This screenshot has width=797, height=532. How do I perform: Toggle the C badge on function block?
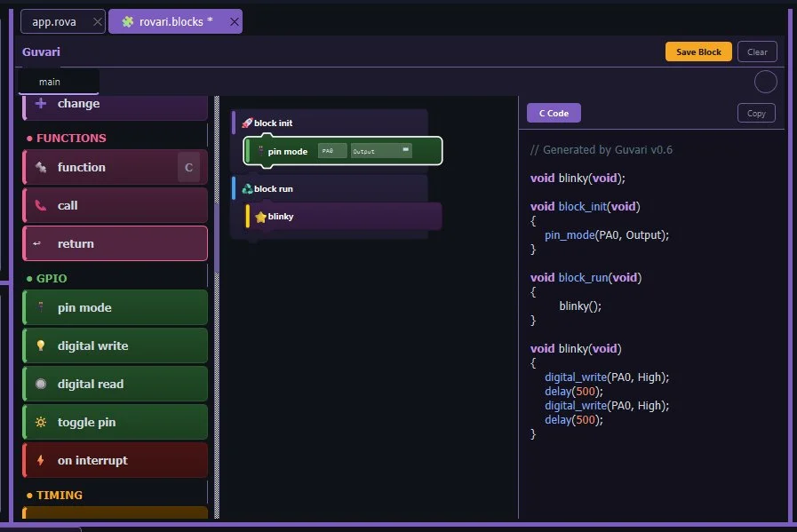coord(188,168)
